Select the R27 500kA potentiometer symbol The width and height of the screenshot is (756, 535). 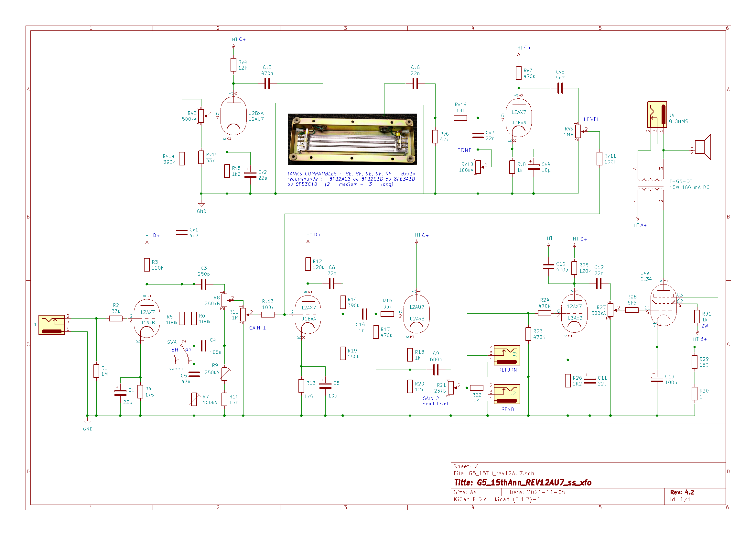point(611,310)
